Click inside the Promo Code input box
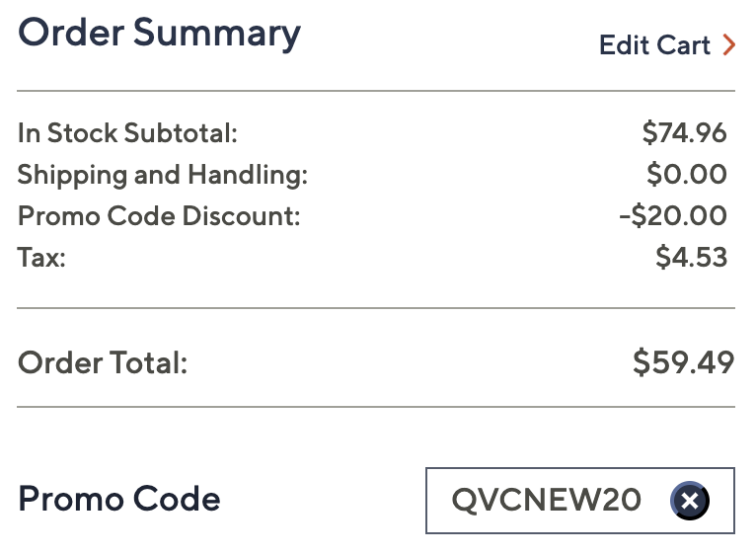756x555 pixels. point(553,501)
